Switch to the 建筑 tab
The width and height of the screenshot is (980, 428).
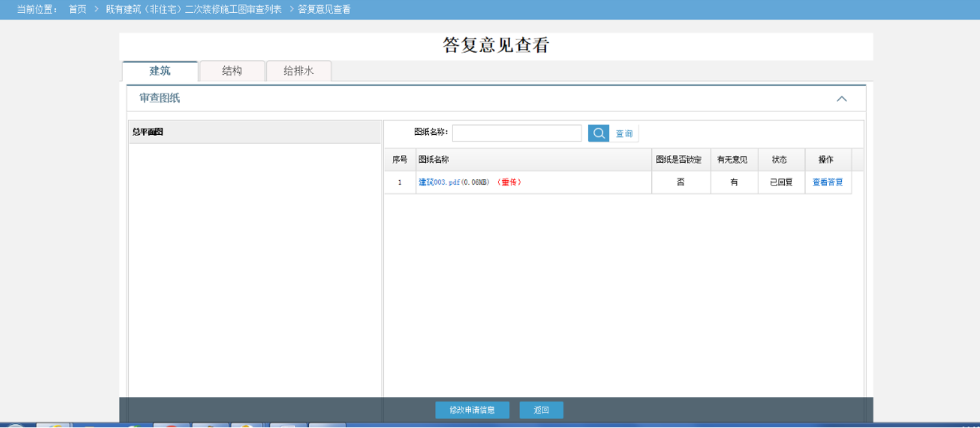pos(160,71)
